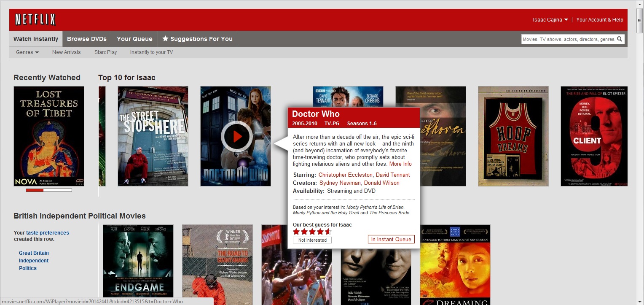Open the Client 9 poster
This screenshot has width=644, height=305.
pos(594,136)
